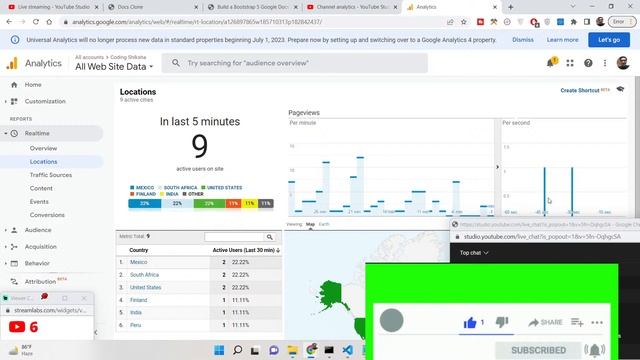Viewport: 640px width, 360px height.
Task: Open the Realtime Overview report
Action: 43,148
